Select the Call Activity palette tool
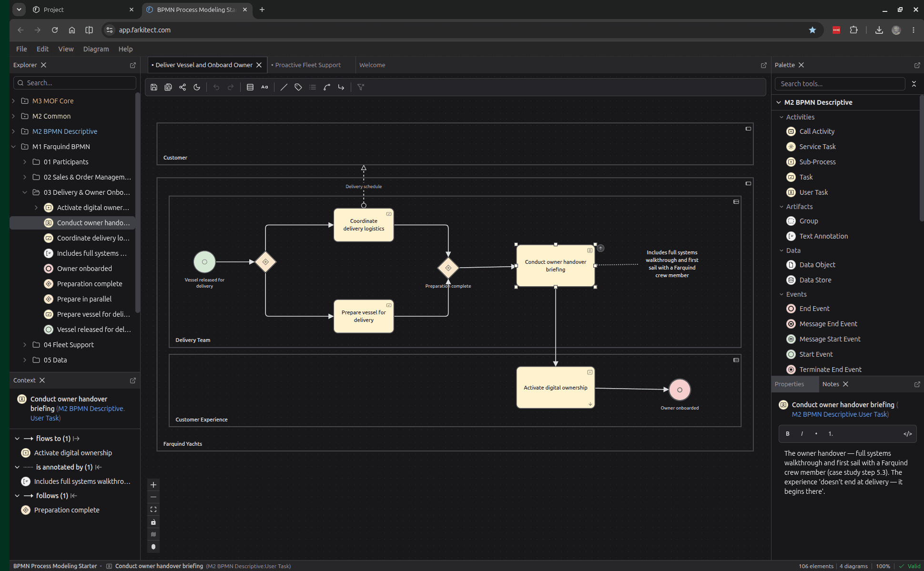The image size is (924, 571). [x=817, y=131]
